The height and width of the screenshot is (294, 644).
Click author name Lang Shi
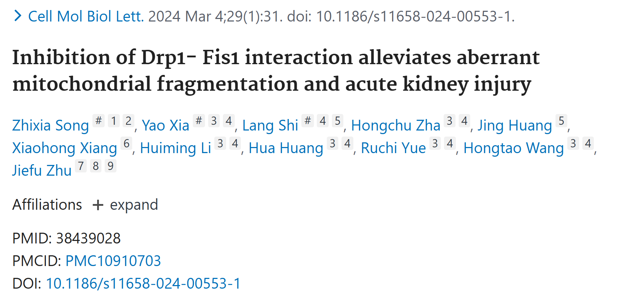click(x=270, y=125)
